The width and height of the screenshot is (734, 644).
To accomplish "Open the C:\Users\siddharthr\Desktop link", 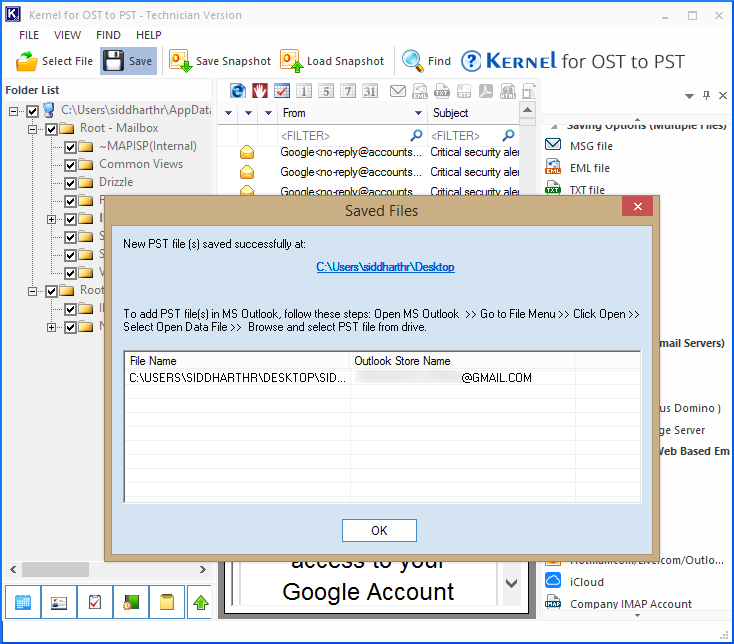I will click(385, 267).
